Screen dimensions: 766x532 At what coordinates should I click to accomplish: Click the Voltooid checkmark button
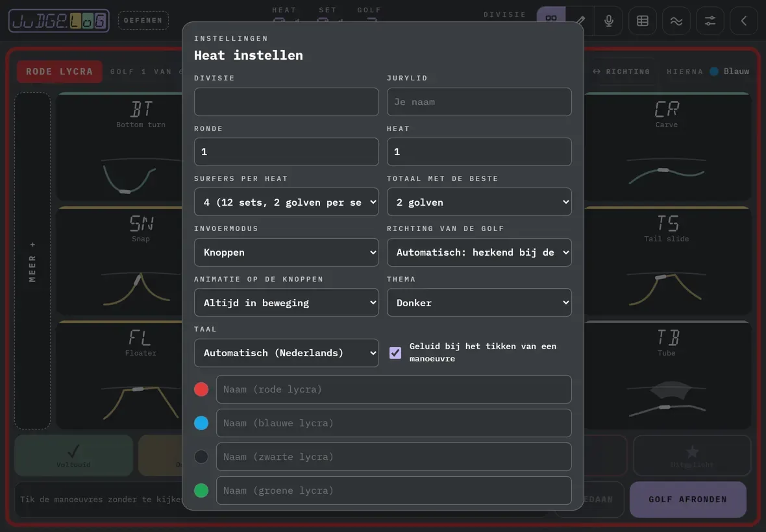coord(74,455)
